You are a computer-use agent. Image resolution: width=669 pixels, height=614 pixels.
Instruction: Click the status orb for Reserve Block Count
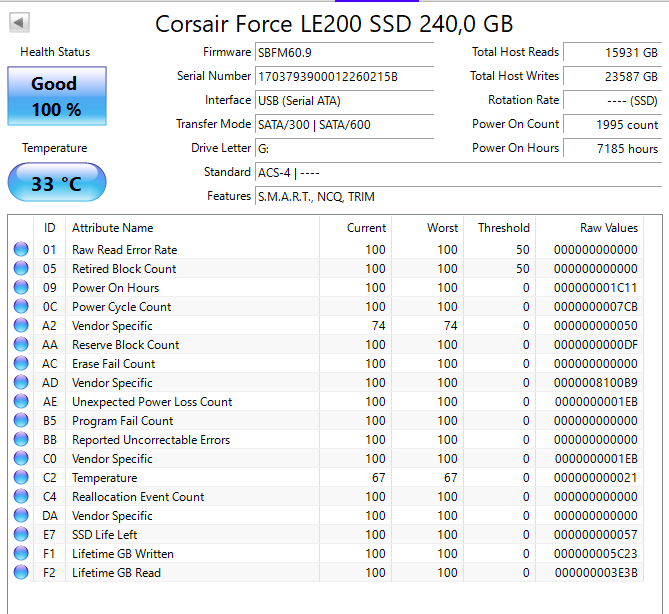21,345
